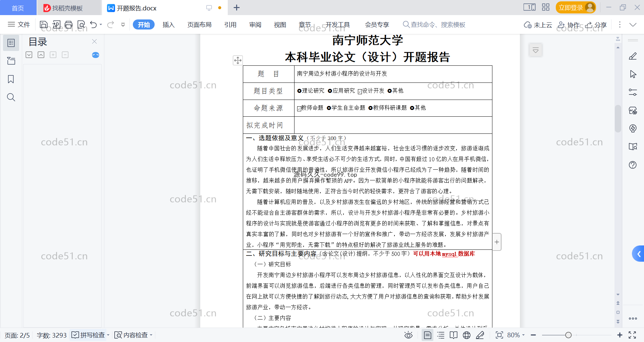Open the bookmark icon in left sidebar
The image size is (644, 342).
coord(11,79)
